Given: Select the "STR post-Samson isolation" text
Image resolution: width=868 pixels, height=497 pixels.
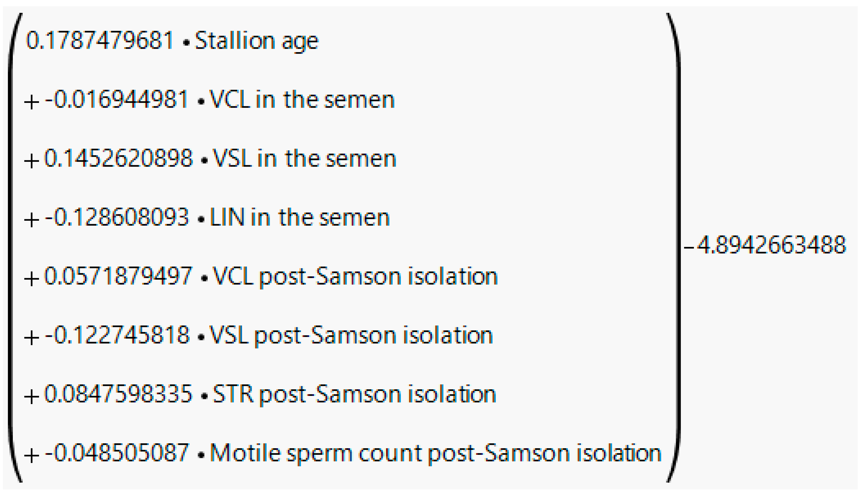Looking at the screenshot, I should [x=354, y=394].
